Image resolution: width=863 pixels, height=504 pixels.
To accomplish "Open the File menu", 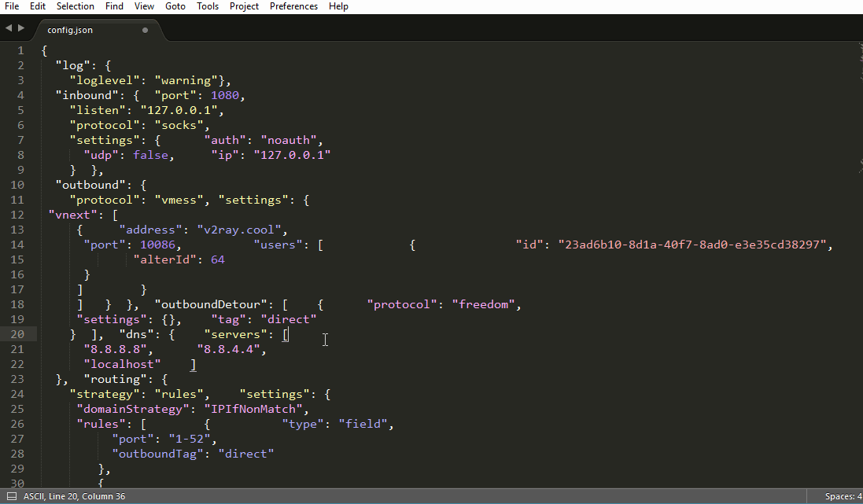I will (12, 6).
